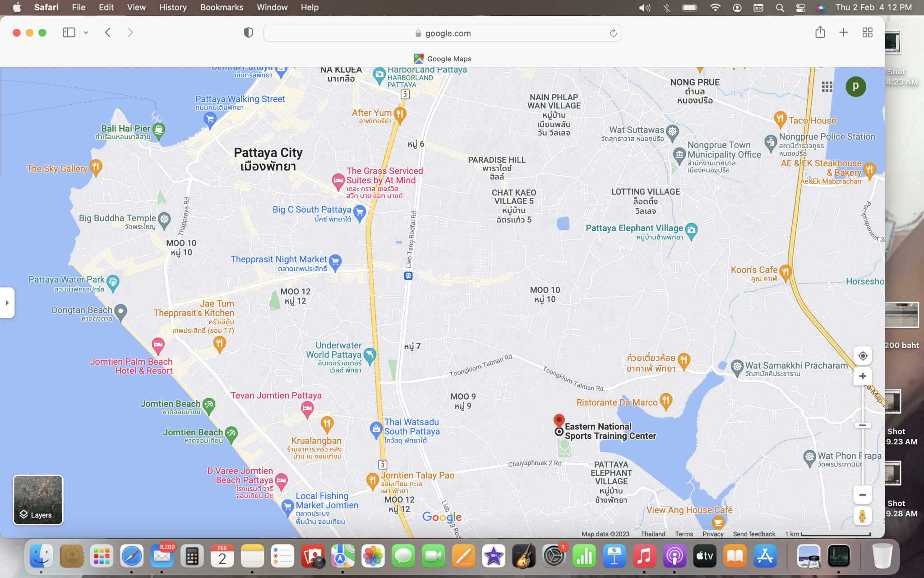Toggle the privacy shield report icon
This screenshot has width=924, height=578.
pos(248,33)
